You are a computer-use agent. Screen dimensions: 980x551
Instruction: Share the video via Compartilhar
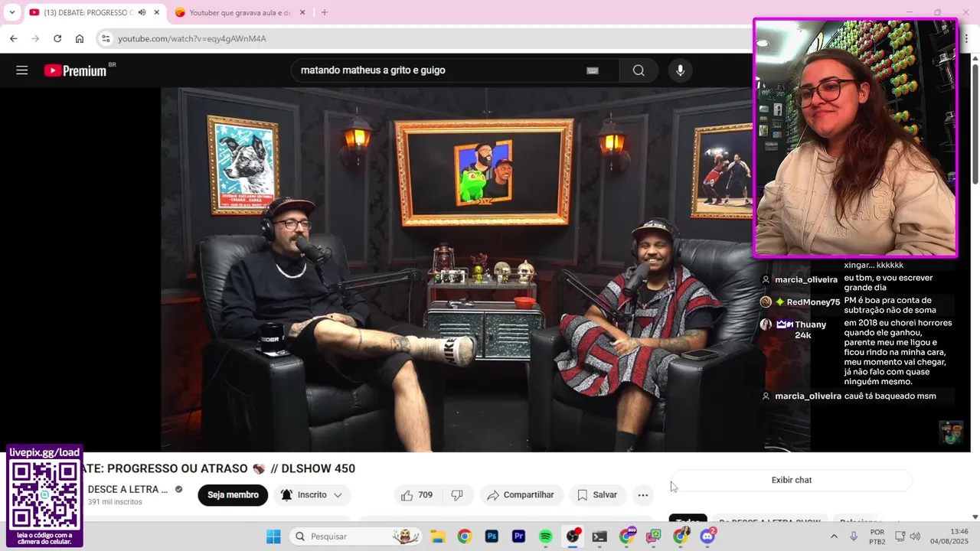tap(521, 495)
